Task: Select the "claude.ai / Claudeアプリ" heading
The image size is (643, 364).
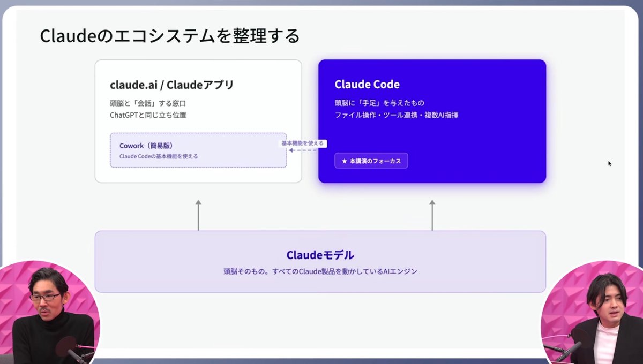Action: pos(171,85)
